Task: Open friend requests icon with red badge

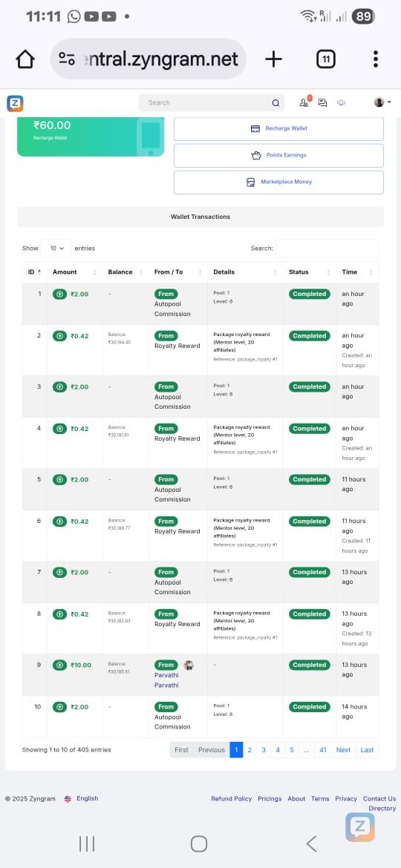Action: (304, 102)
